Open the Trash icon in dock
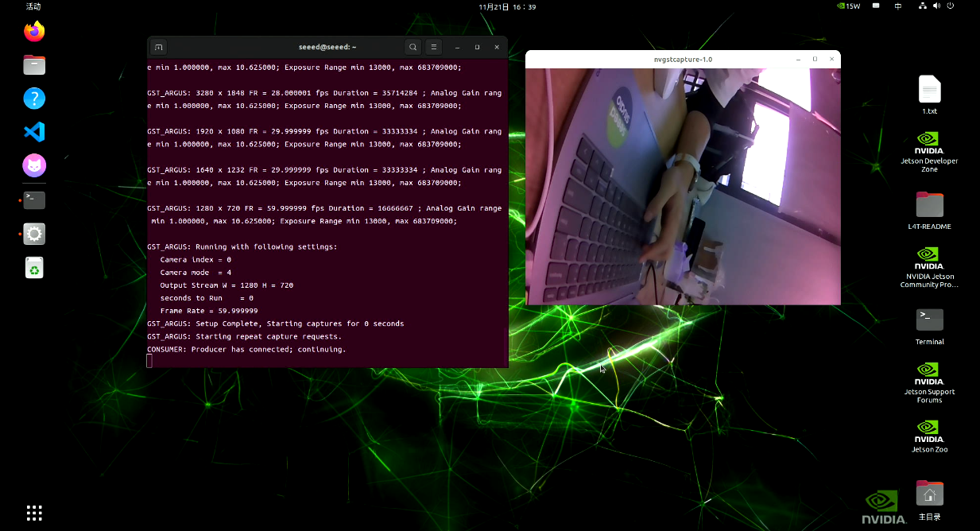The width and height of the screenshot is (980, 531). (x=34, y=268)
